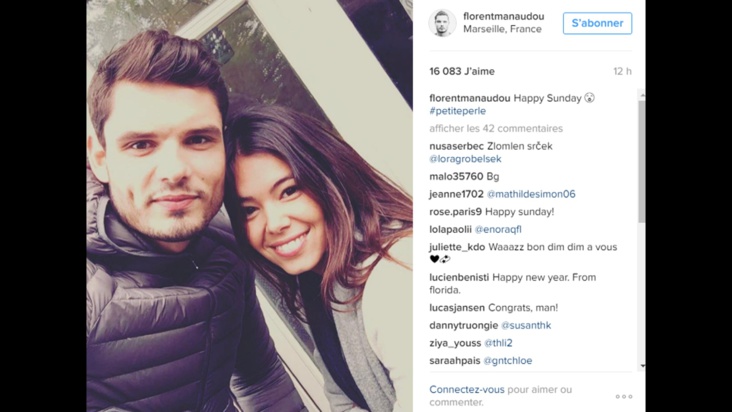Open commenter nusaserbec's profile

click(x=457, y=146)
